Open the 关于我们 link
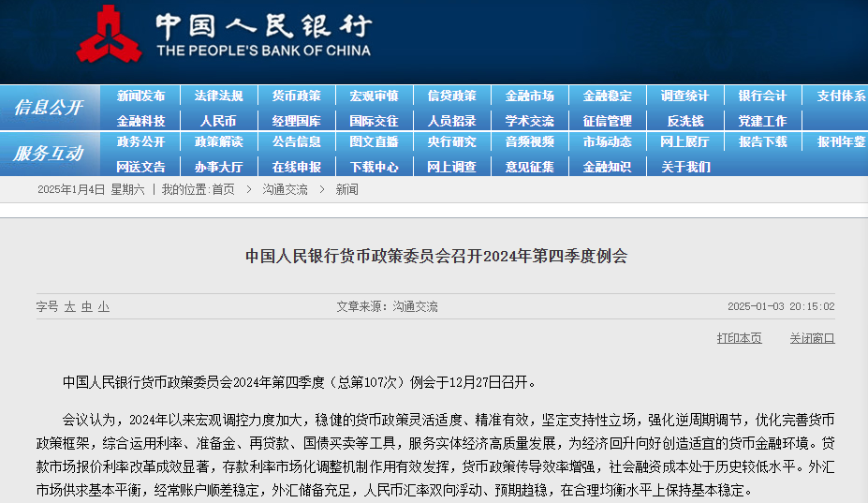Image resolution: width=868 pixels, height=503 pixels. 685,167
